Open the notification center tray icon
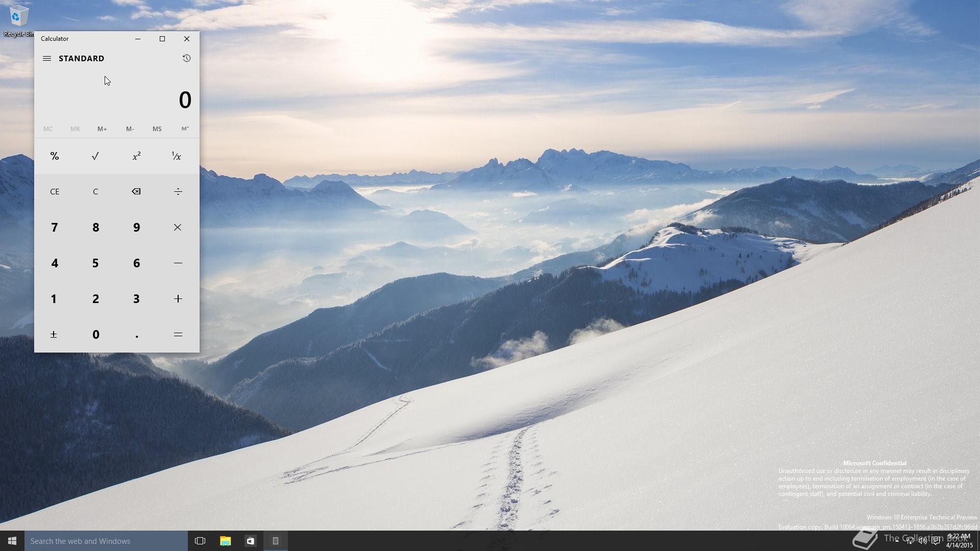Viewport: 980px width, 551px height. click(936, 541)
